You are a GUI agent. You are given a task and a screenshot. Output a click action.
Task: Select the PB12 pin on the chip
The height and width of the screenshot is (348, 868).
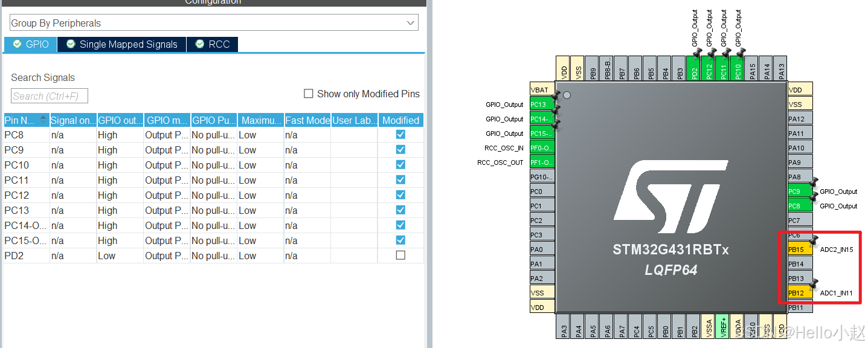(800, 293)
